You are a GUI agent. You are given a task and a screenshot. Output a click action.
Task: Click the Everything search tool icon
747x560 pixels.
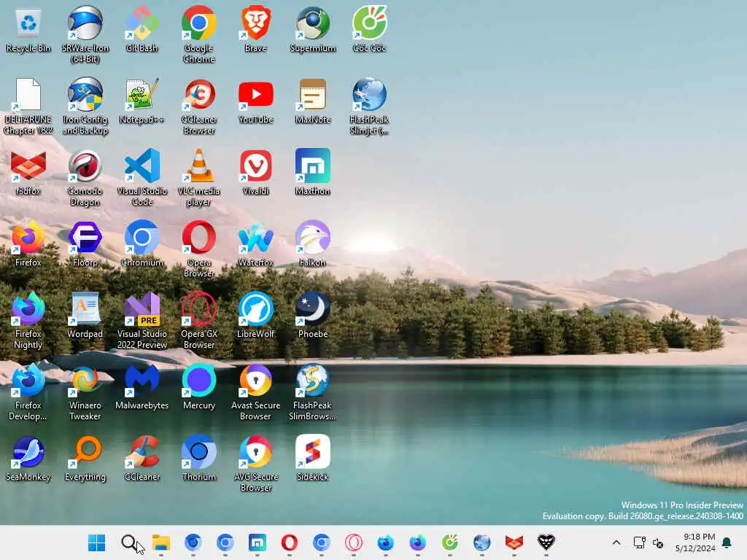click(x=85, y=458)
